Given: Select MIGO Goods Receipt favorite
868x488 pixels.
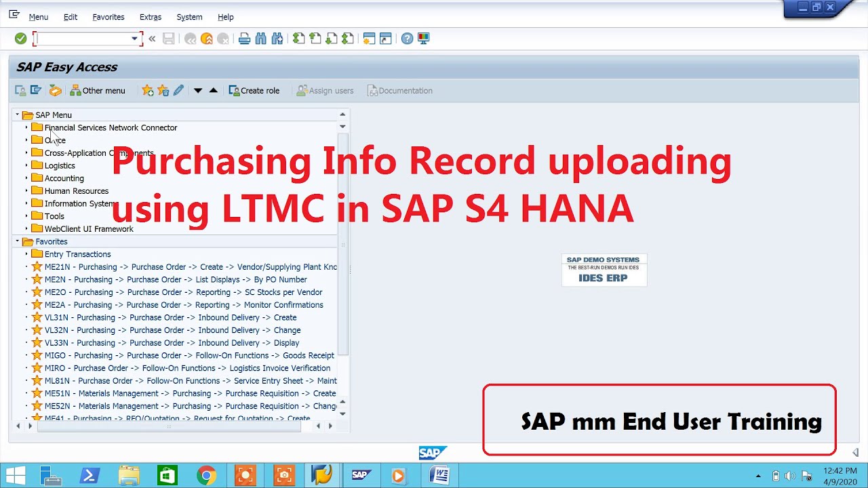Looking at the screenshot, I should [189, 355].
